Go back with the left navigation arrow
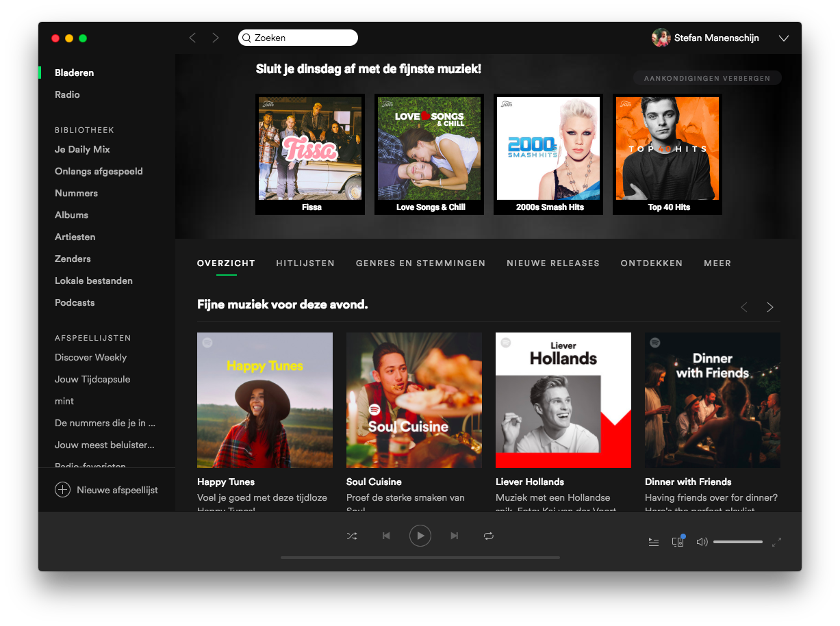The image size is (840, 626). point(192,38)
